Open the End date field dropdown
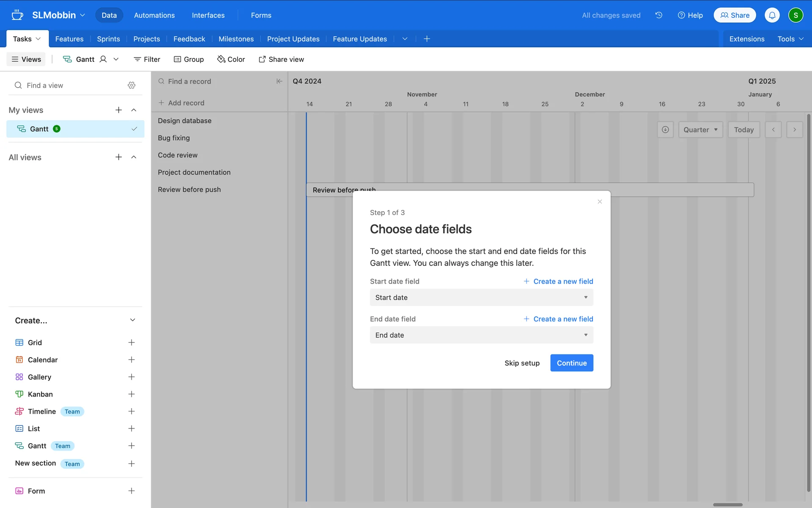 tap(481, 335)
